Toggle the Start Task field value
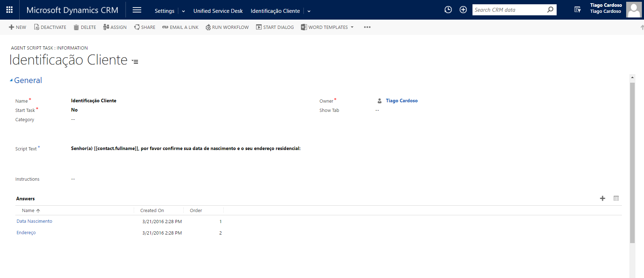The width and height of the screenshot is (644, 278). click(x=74, y=110)
